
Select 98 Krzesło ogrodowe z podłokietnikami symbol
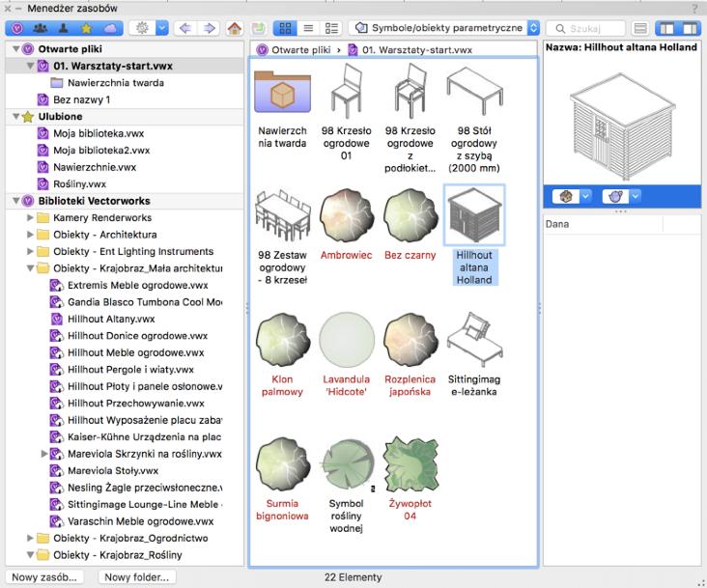pyautogui.click(x=410, y=92)
